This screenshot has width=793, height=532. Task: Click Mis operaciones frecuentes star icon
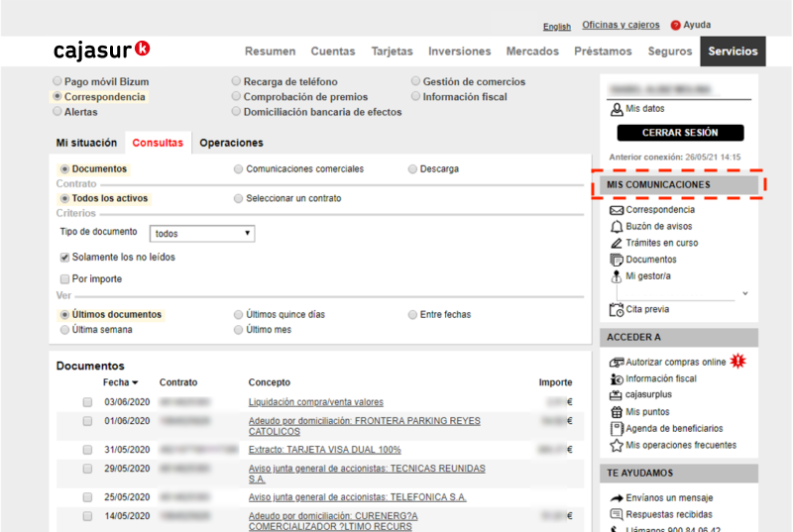(x=617, y=446)
